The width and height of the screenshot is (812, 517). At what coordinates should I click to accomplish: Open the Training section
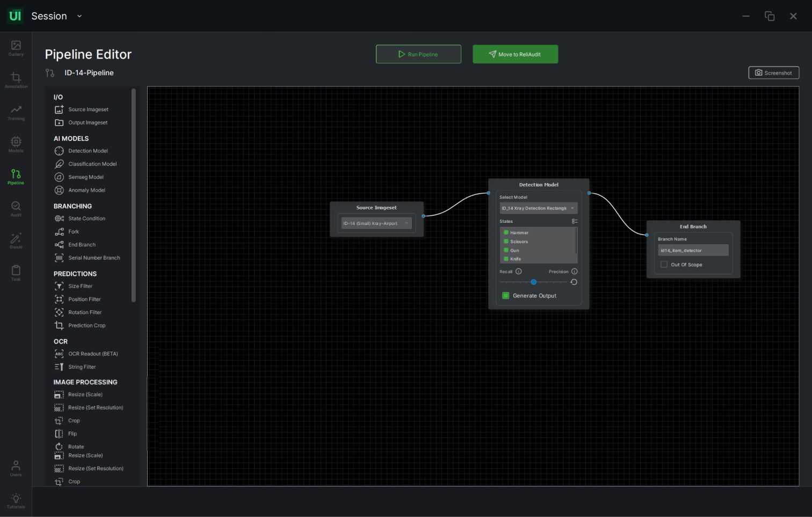pyautogui.click(x=16, y=113)
